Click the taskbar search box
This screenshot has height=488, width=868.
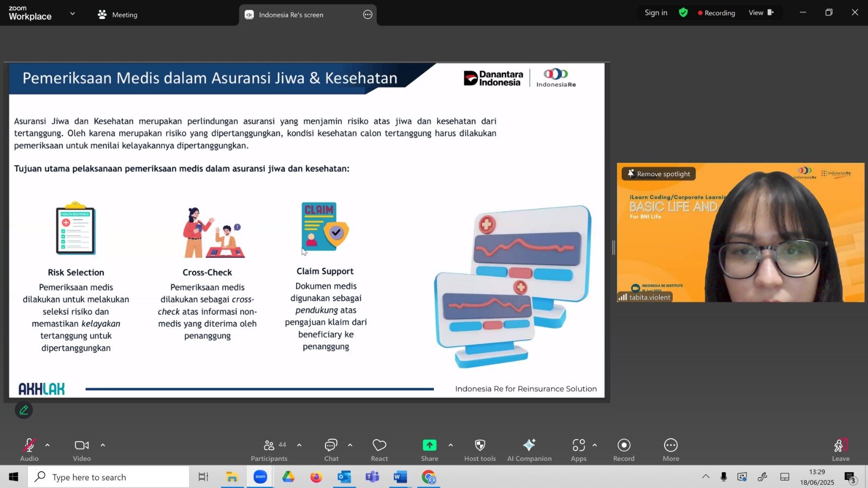[x=108, y=477]
